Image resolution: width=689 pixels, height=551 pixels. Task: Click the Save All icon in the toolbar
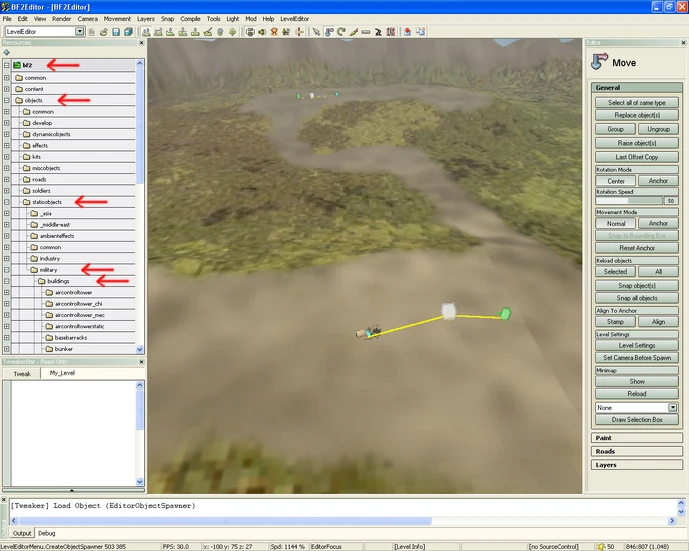tap(129, 31)
